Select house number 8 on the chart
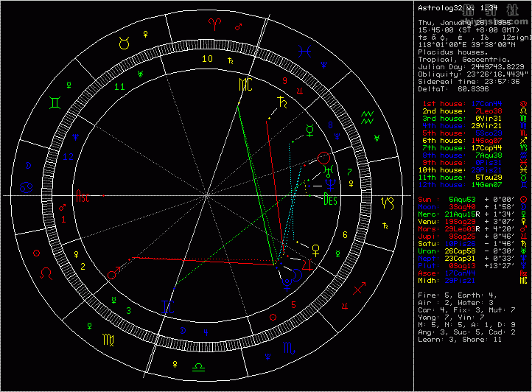This screenshot has height=392, width=532. tap(330, 125)
